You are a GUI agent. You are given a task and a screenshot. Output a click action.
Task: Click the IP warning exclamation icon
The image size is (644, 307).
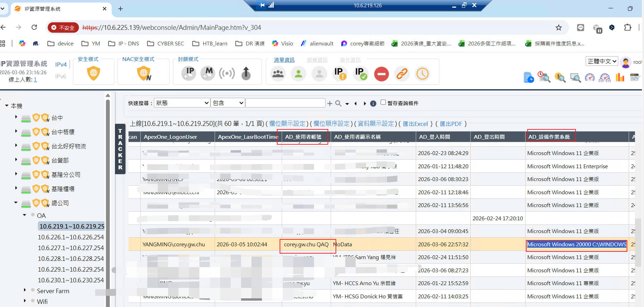[x=340, y=74]
